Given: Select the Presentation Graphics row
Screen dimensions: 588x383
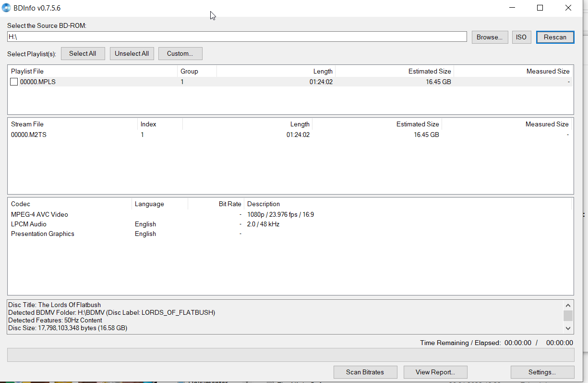Looking at the screenshot, I should pyautogui.click(x=290, y=234).
